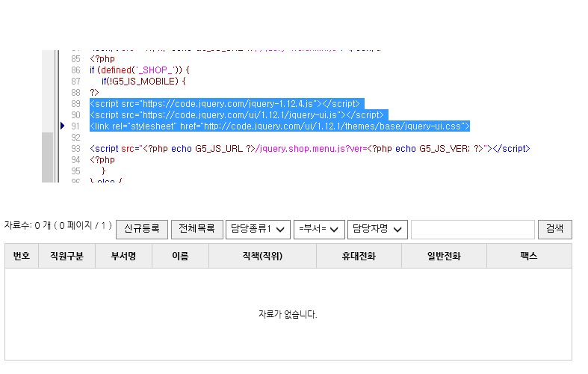Select the 휴대전화 column header
The width and height of the screenshot is (588, 374).
(359, 256)
